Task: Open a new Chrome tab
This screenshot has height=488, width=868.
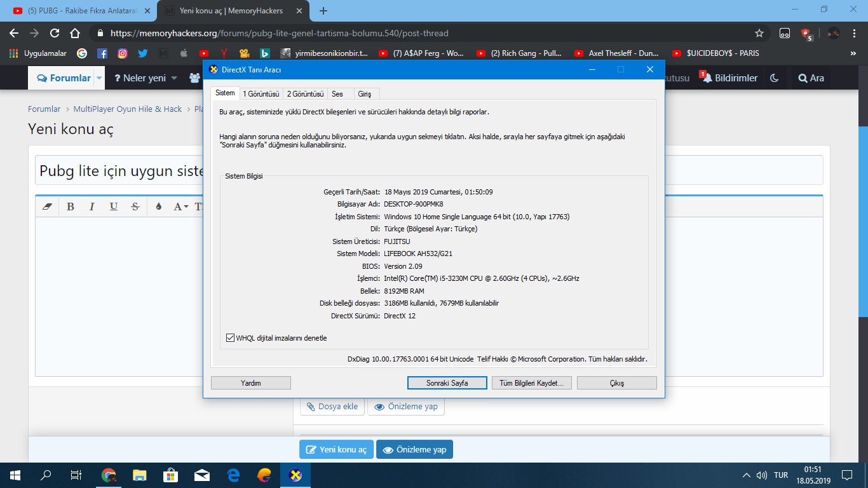Action: click(x=323, y=11)
